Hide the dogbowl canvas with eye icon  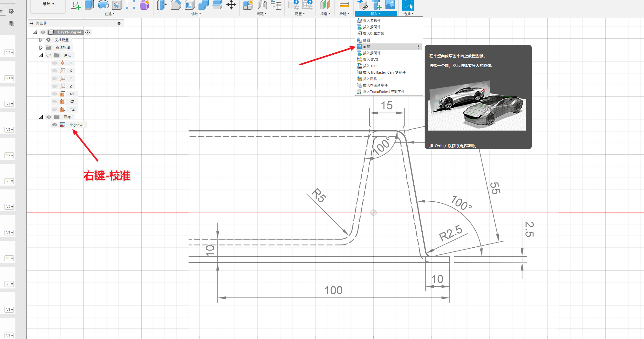(x=55, y=125)
